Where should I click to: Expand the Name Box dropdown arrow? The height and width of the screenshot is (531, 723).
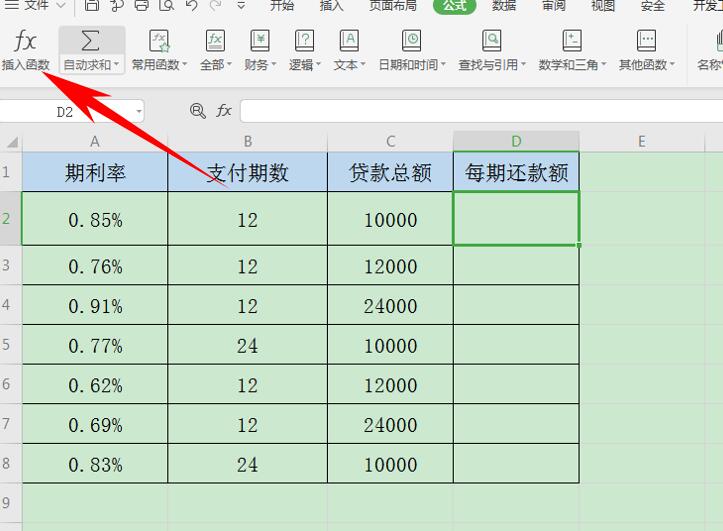tap(138, 112)
